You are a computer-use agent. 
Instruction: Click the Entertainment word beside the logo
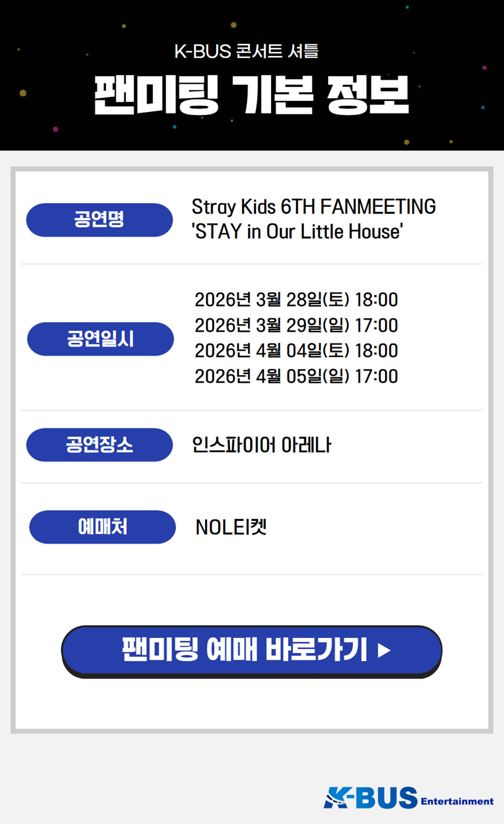[x=457, y=802]
